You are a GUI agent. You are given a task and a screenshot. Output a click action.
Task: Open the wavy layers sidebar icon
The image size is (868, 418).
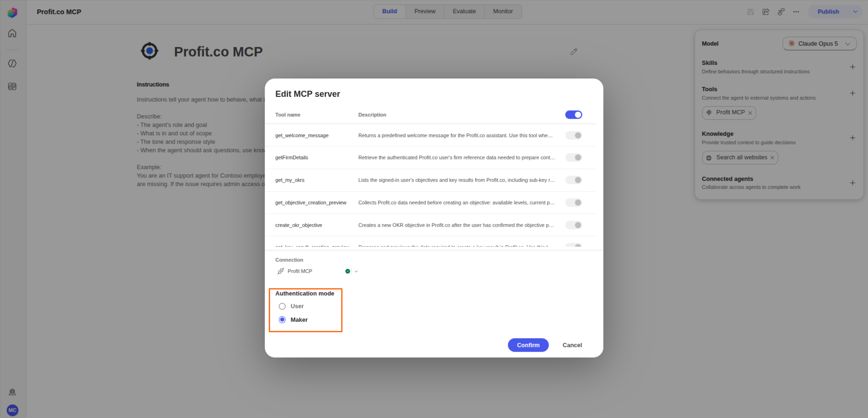click(x=12, y=86)
